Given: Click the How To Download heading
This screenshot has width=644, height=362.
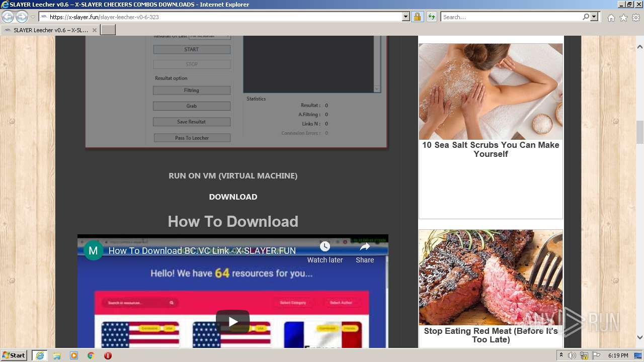Looking at the screenshot, I should (233, 221).
